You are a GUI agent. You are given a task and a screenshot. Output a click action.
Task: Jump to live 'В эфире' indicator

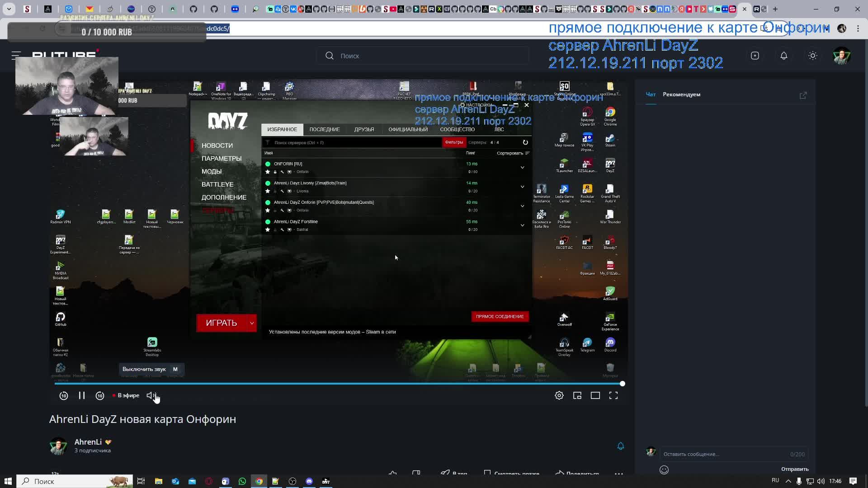pos(126,395)
